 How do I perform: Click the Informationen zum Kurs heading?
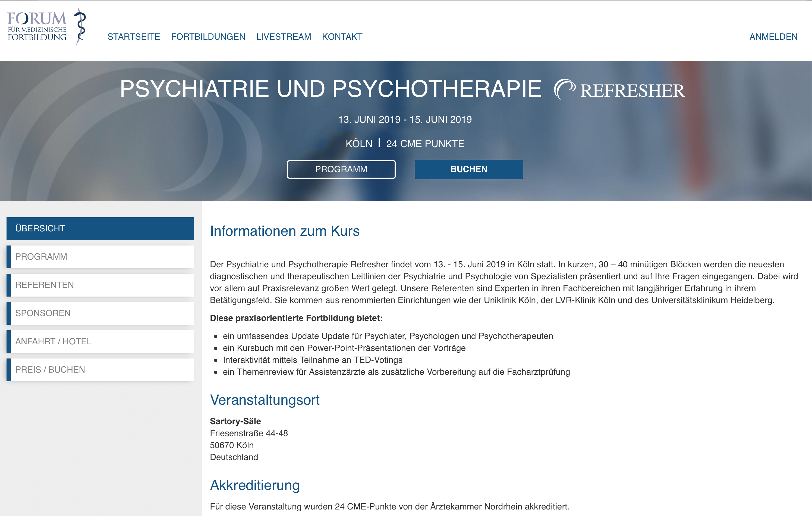(285, 231)
